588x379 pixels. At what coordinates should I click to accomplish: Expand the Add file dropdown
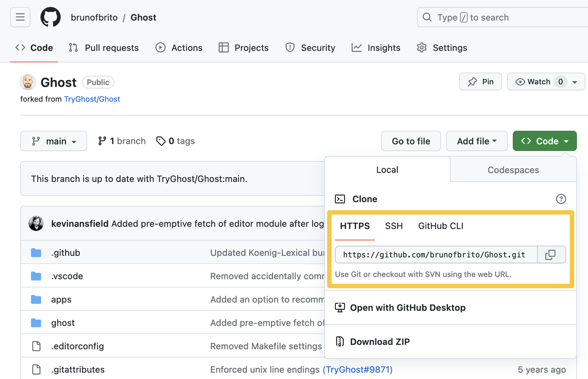tap(477, 141)
